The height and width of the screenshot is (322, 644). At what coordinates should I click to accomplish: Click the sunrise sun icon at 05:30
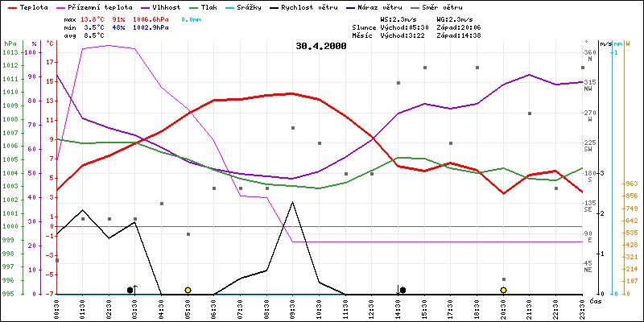(188, 290)
